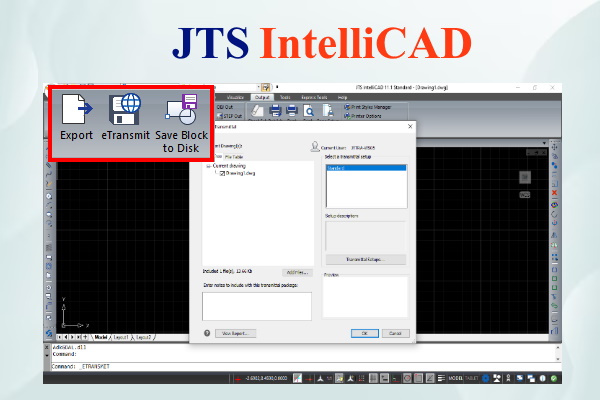Open the title bar combo box dropdown arrow

[x=258, y=87]
